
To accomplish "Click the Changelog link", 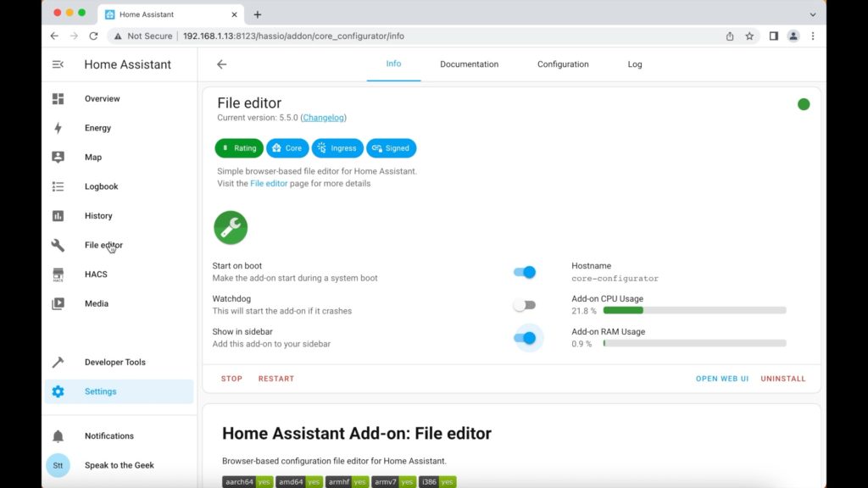I will pos(323,117).
